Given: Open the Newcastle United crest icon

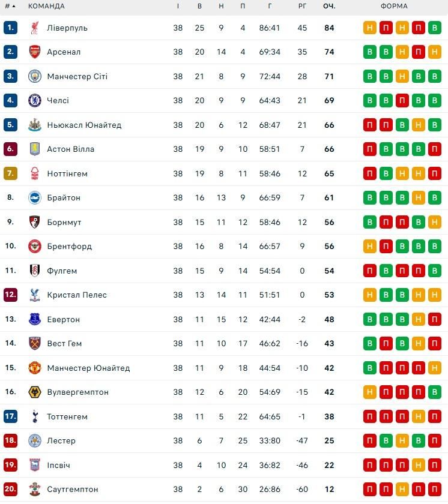Looking at the screenshot, I should (x=35, y=125).
